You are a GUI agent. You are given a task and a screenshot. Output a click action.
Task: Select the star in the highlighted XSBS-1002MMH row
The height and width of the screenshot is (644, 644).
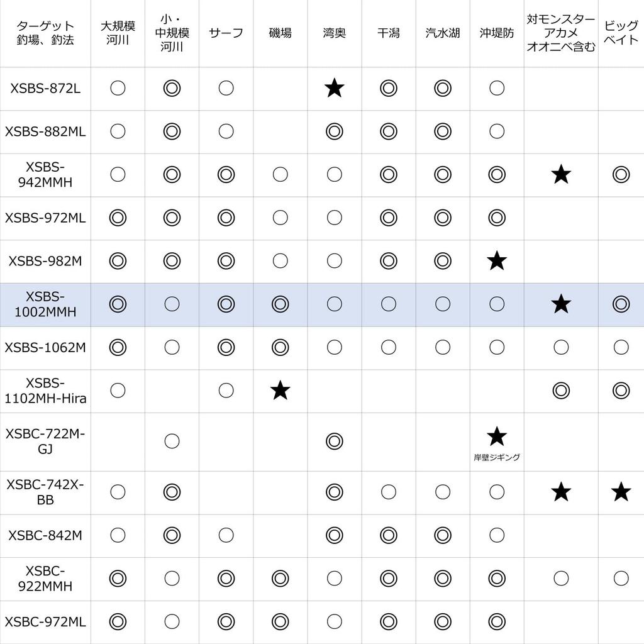560,304
